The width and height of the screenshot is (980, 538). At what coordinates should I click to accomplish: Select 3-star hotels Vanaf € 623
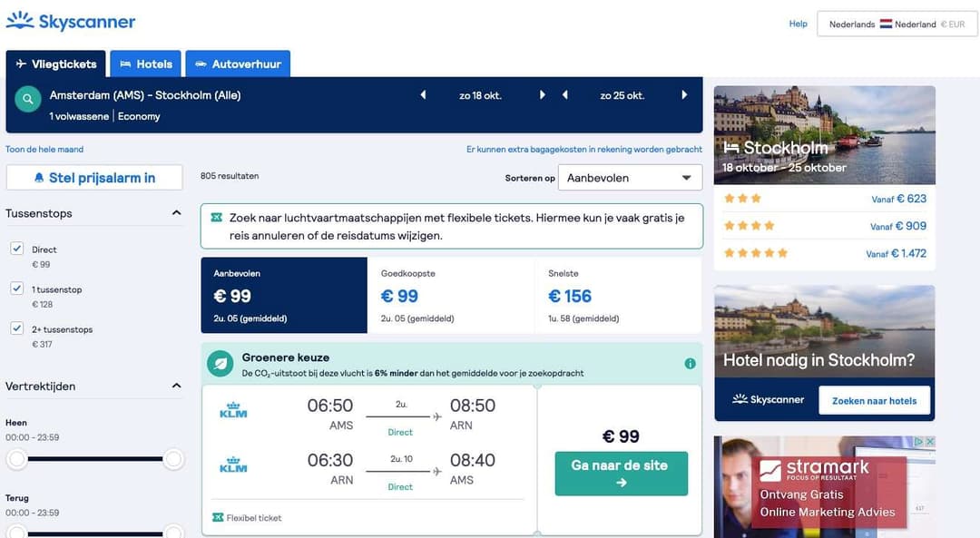point(824,199)
